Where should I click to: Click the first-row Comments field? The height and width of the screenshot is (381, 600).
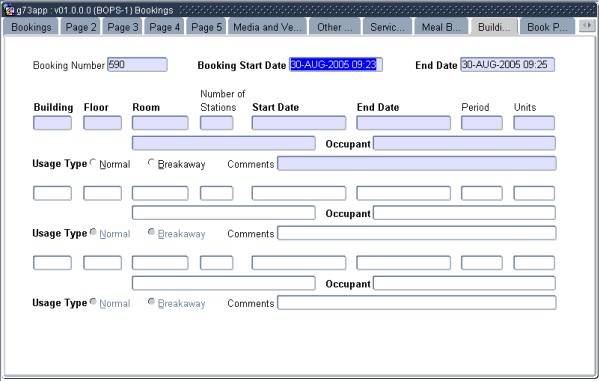click(x=417, y=163)
